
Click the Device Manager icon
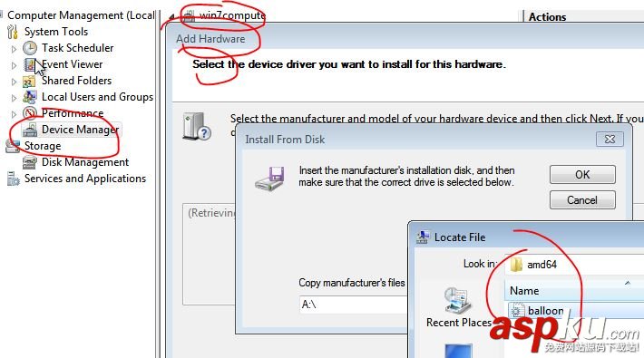click(30, 131)
